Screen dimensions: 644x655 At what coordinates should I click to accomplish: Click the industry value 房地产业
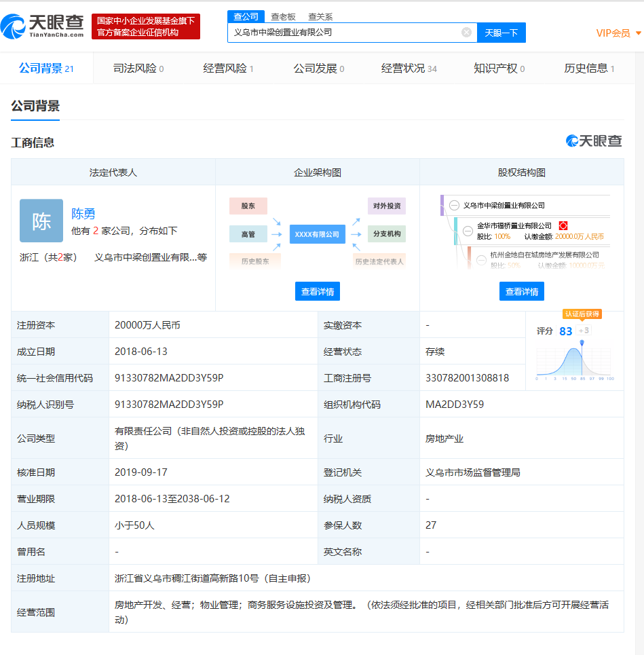point(444,438)
